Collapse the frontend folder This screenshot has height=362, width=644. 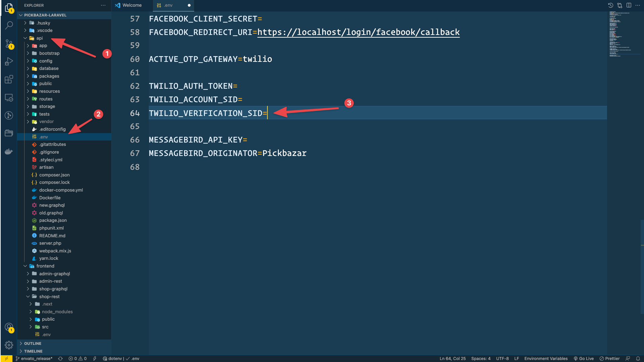[64, 266]
